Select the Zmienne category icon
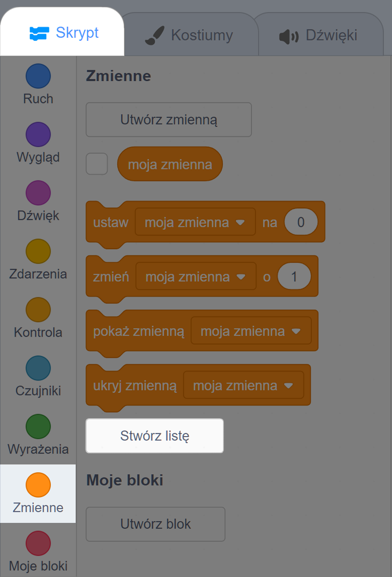392x577 pixels. (38, 485)
